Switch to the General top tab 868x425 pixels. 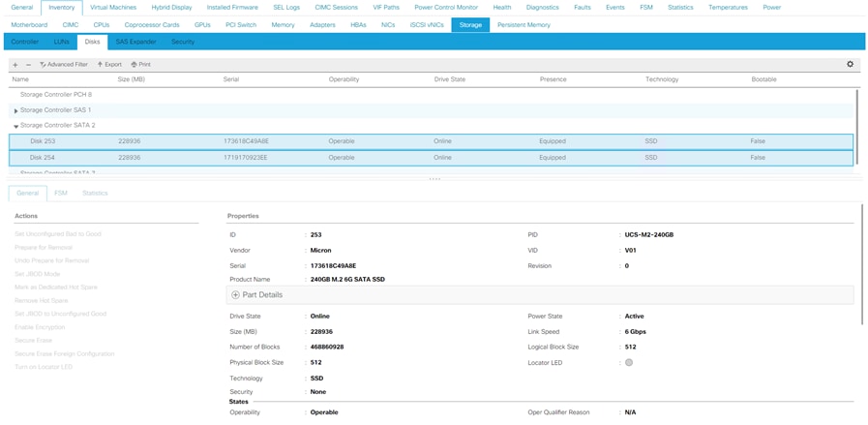tap(22, 8)
